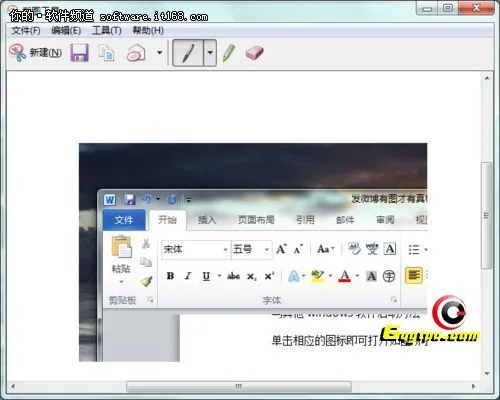This screenshot has height=400, width=500.
Task: Click the Format Painter brush icon
Action: click(x=146, y=281)
